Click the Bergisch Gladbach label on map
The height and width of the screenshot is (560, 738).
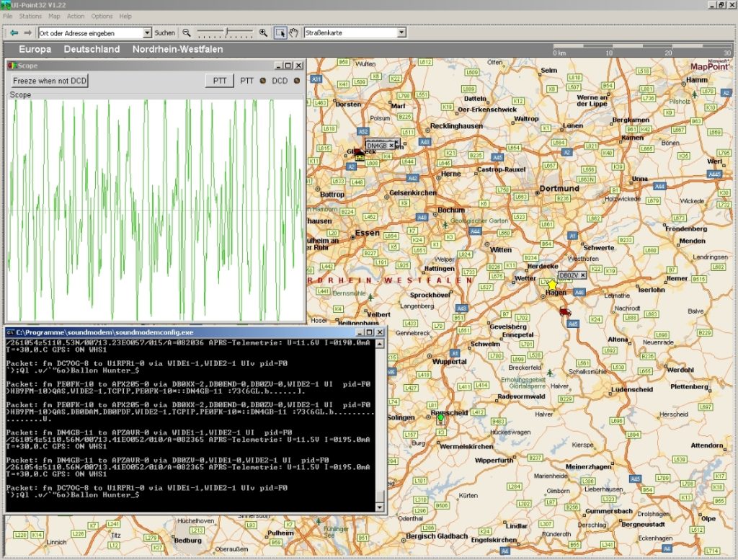point(437,536)
